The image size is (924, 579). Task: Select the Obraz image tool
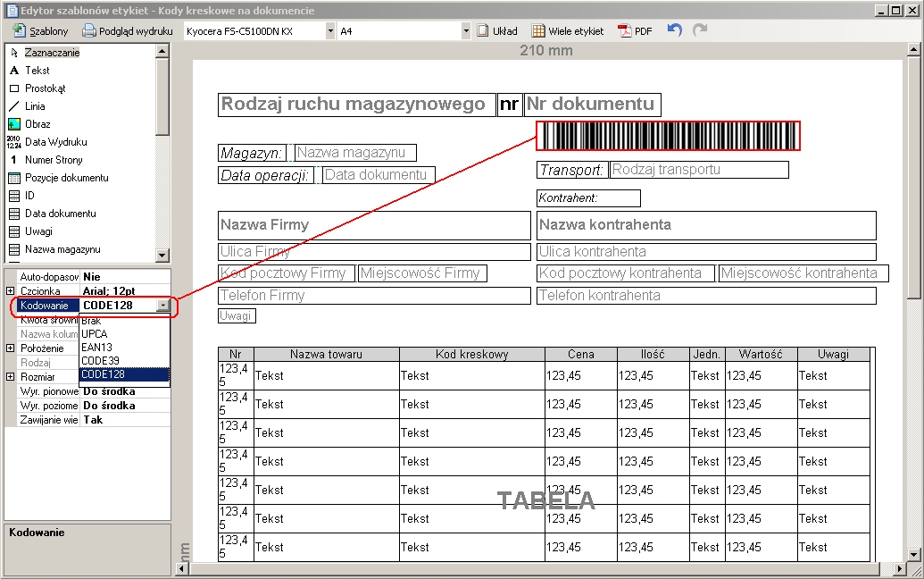pyautogui.click(x=37, y=124)
